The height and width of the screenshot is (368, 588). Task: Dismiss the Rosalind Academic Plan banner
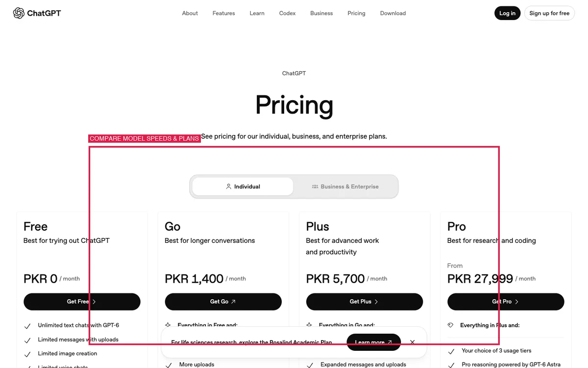click(x=412, y=342)
